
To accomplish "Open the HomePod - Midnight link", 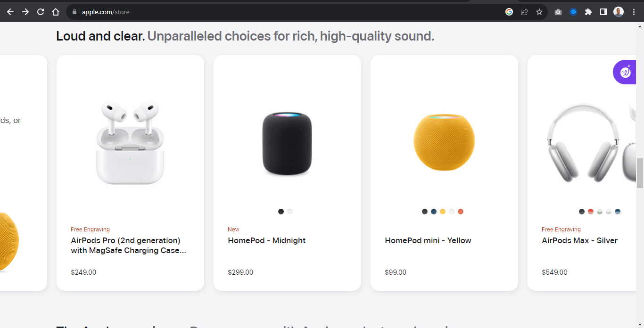I will click(266, 240).
